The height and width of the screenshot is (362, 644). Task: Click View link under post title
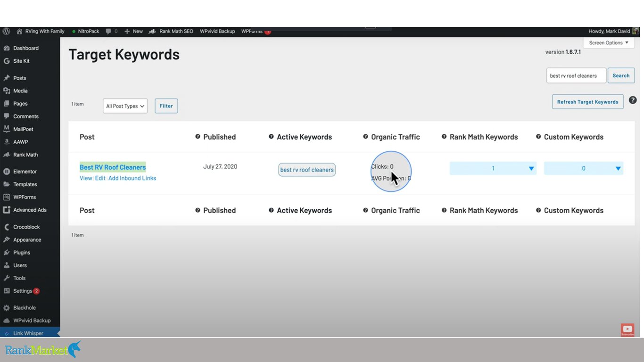(86, 178)
